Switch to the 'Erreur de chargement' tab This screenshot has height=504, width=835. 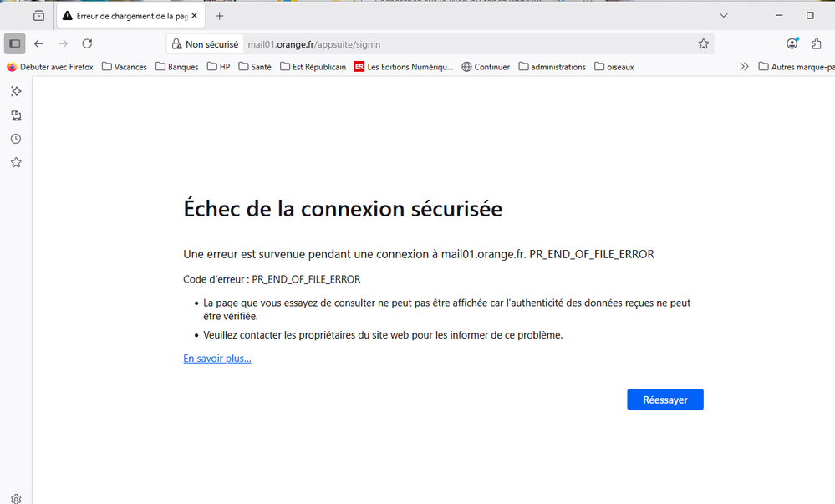pyautogui.click(x=125, y=15)
